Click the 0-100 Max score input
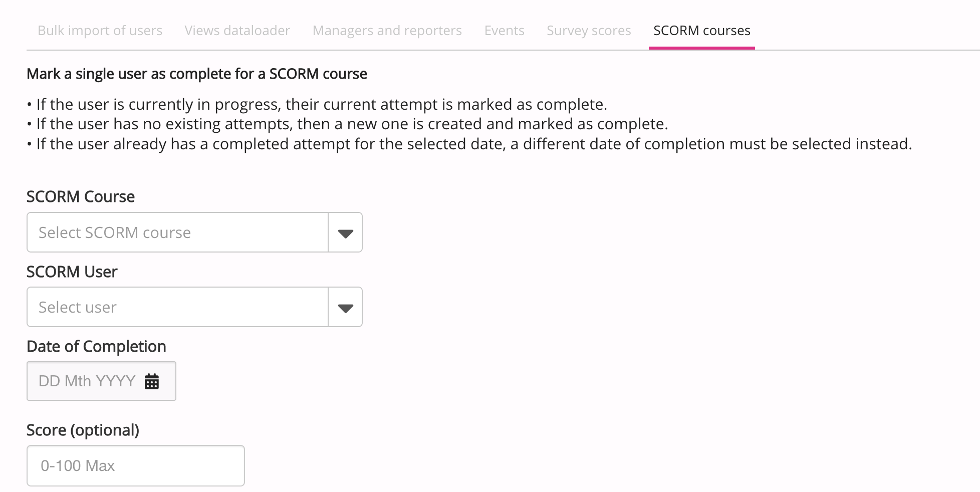The image size is (980, 492). (x=135, y=466)
